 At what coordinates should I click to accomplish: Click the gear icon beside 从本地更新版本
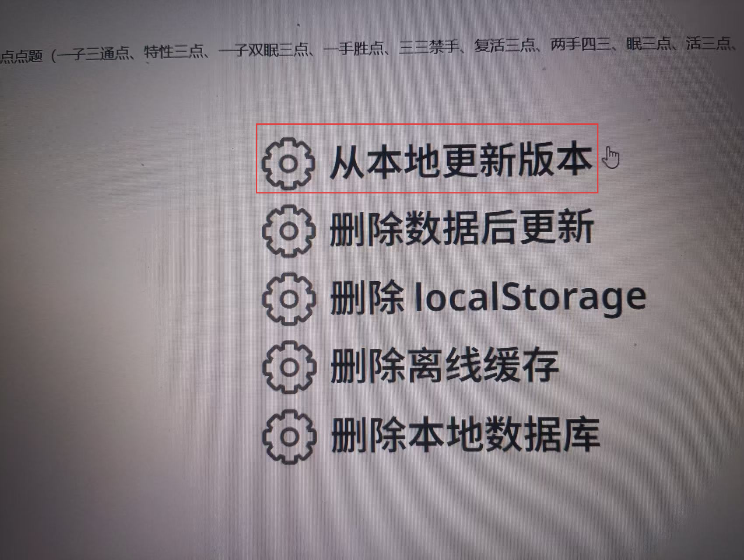coord(288,163)
